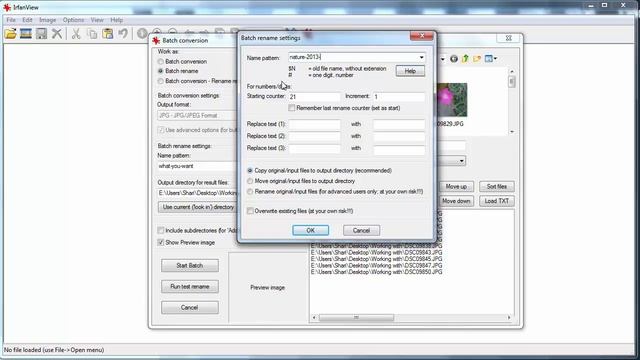Close the Batch conversion window
The width and height of the screenshot is (640, 360).
coord(509,38)
